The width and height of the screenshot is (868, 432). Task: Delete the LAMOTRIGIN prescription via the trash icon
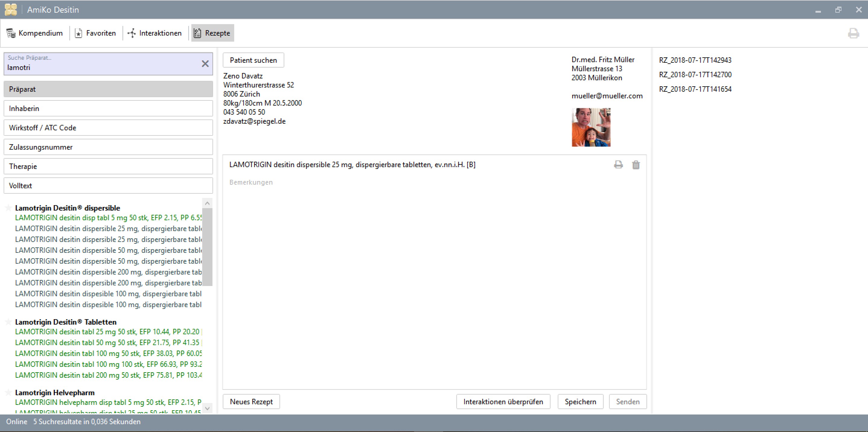636,165
